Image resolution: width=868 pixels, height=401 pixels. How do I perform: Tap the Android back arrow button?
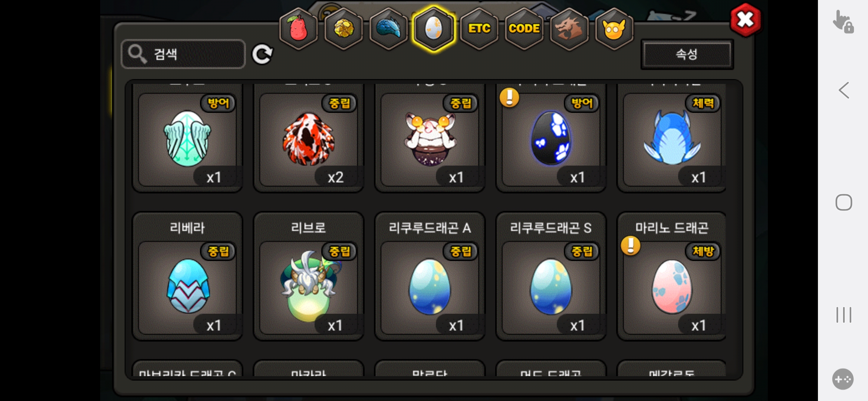(844, 90)
